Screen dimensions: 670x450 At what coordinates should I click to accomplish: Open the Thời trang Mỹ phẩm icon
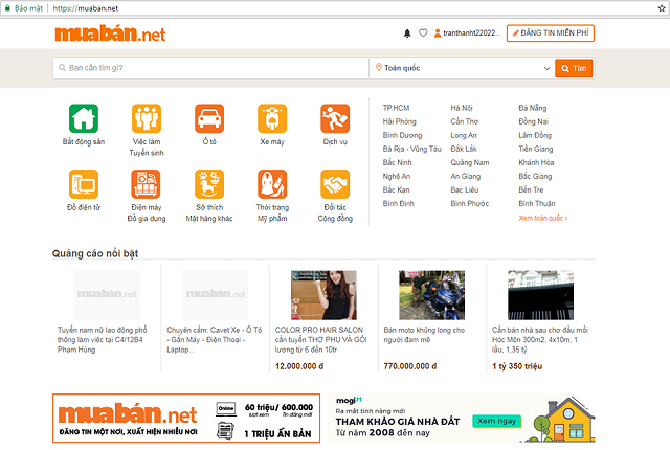272,184
